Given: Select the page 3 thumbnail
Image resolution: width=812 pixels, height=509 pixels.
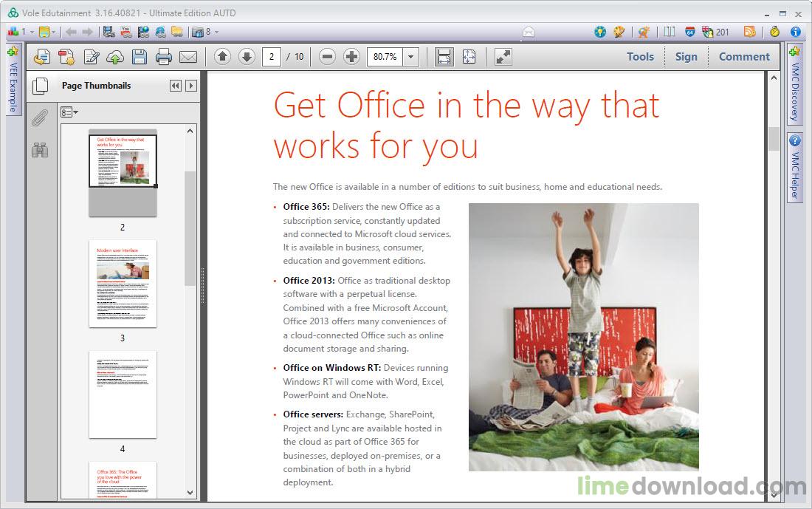Looking at the screenshot, I should point(123,284).
